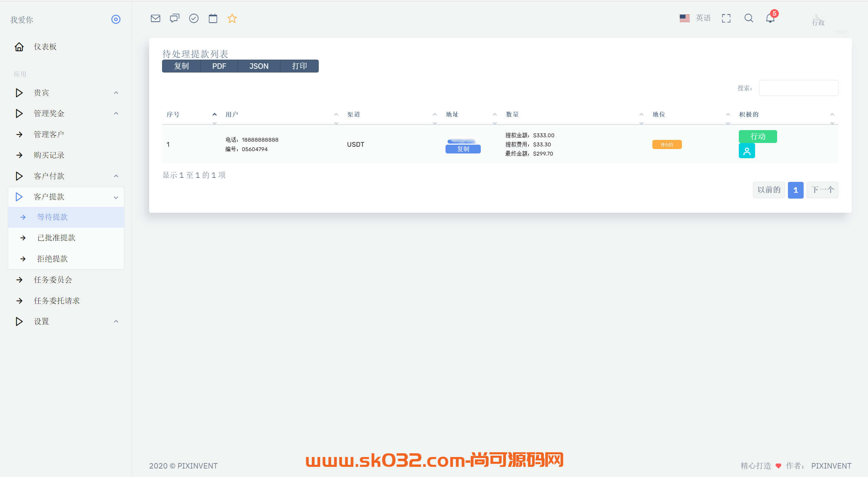Toggle fullscreen mode icon
This screenshot has width=868, height=477.
tap(726, 18)
